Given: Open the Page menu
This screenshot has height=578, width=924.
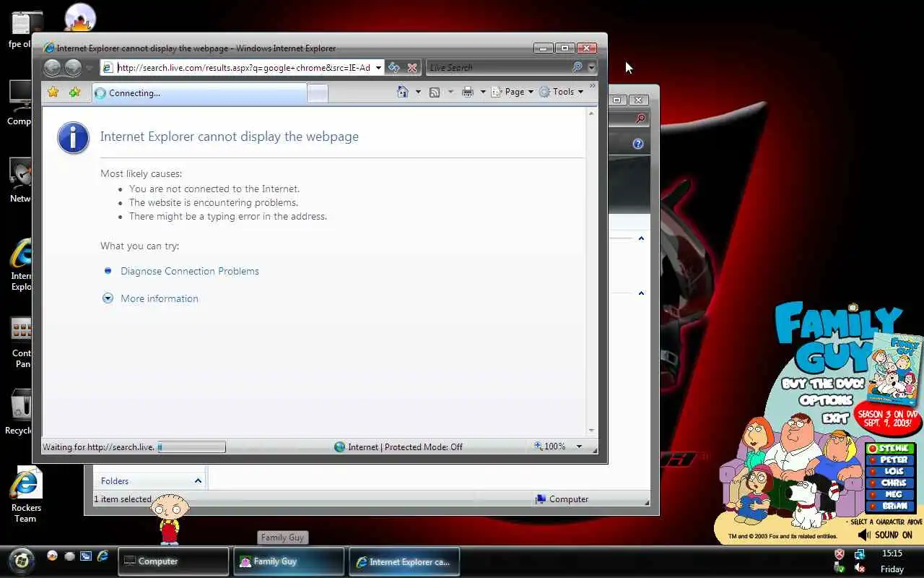Looking at the screenshot, I should pos(513,92).
